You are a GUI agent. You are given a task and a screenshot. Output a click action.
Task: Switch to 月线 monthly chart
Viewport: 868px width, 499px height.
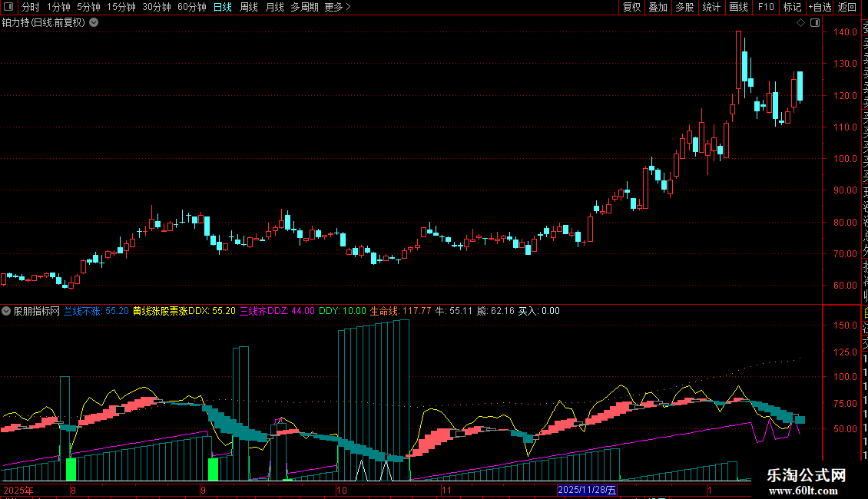pos(274,7)
